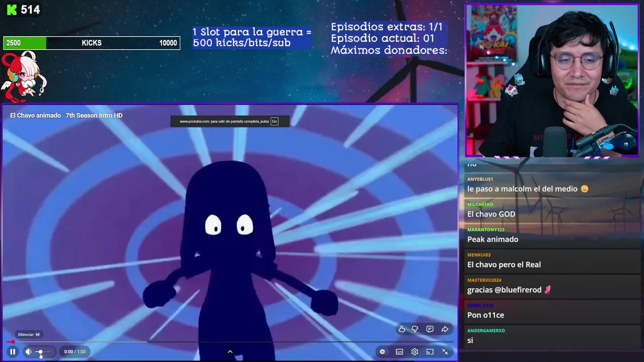The image size is (644, 362).
Task: Click the 'Episodios extras: 1/1' text
Action: [x=386, y=27]
